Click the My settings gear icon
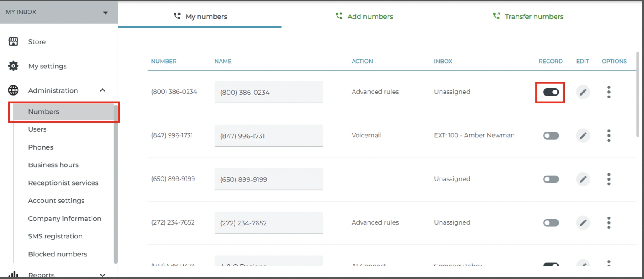The width and height of the screenshot is (644, 279). [13, 66]
